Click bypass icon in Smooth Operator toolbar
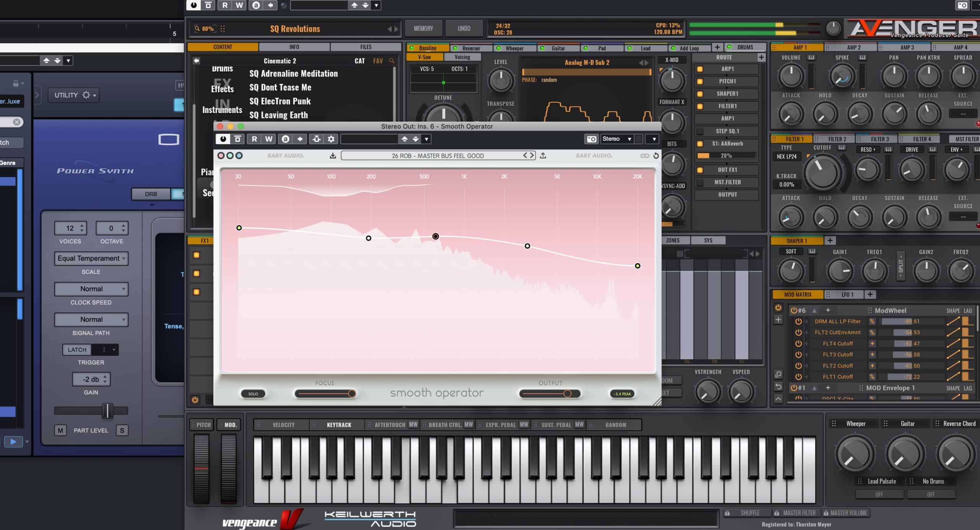Image resolution: width=980 pixels, height=530 pixels. tap(237, 139)
